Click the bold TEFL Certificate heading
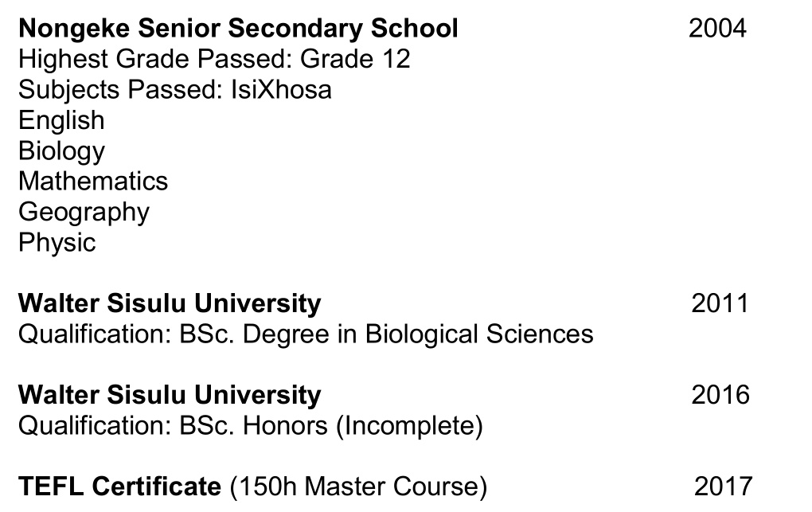Screen dimensions: 812x512 point(119,486)
